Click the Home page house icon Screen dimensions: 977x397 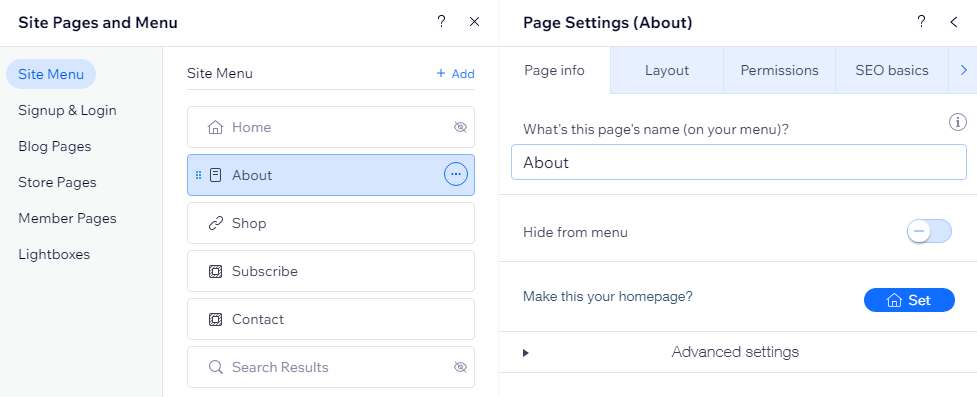[216, 127]
